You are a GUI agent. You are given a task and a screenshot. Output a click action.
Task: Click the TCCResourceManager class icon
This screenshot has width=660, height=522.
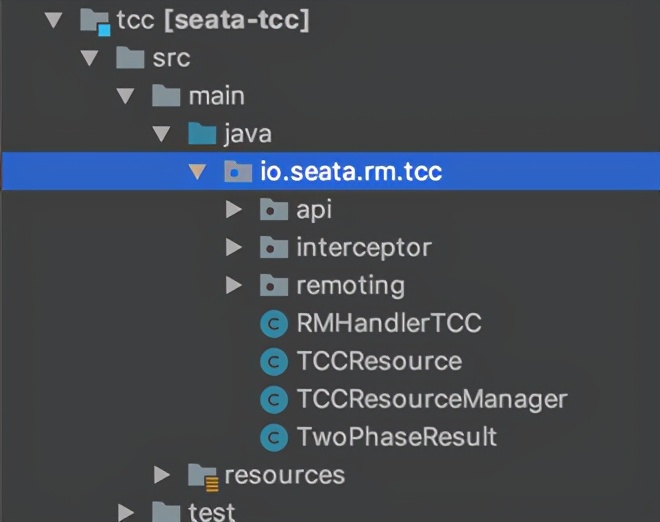click(274, 399)
